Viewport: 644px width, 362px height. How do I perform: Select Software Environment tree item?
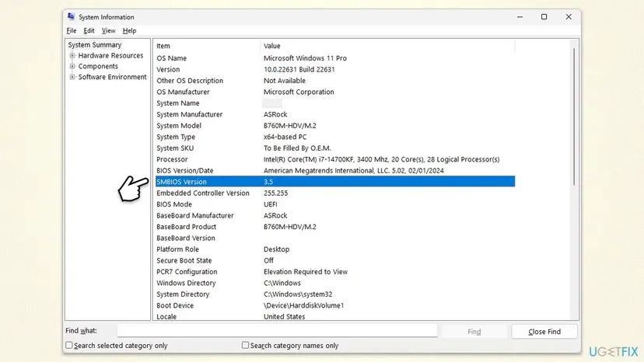[113, 77]
